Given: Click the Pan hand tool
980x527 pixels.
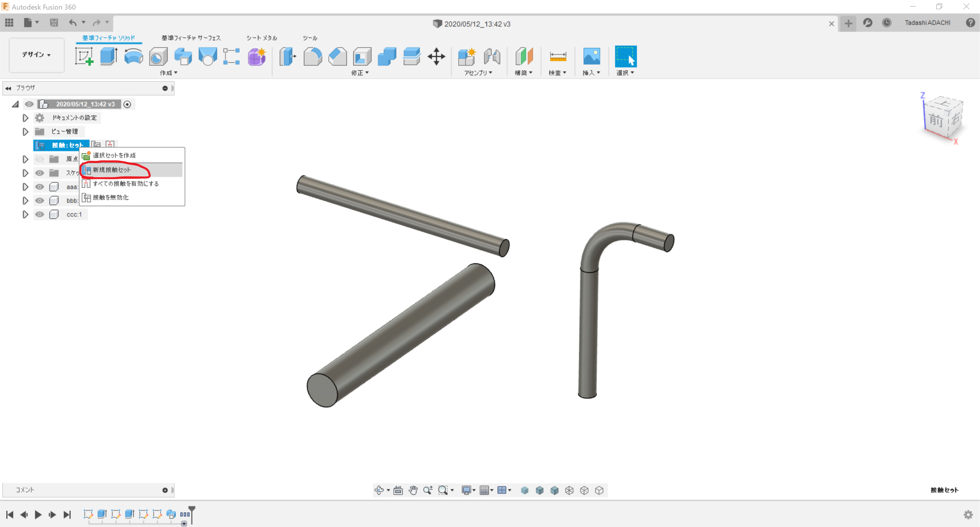Looking at the screenshot, I should click(x=413, y=490).
